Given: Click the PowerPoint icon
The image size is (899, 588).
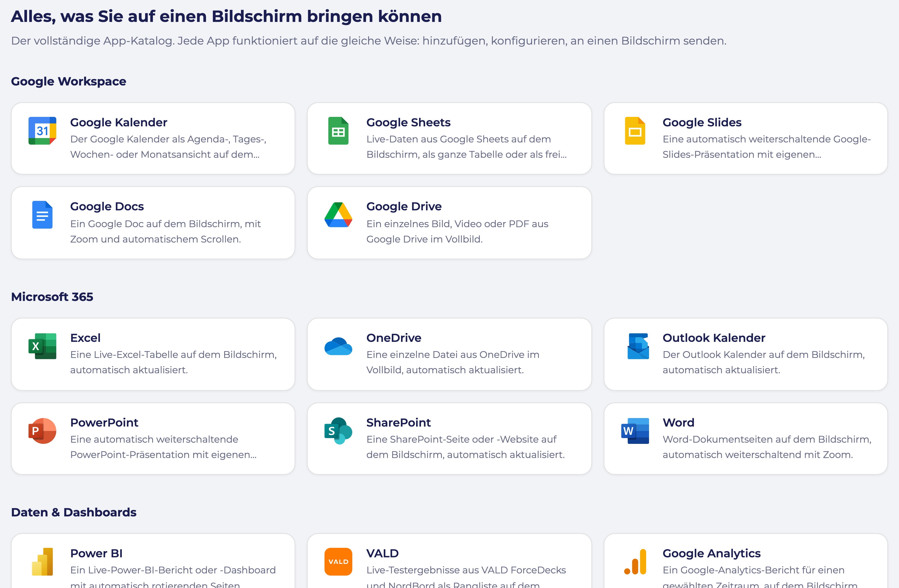Looking at the screenshot, I should point(42,431).
